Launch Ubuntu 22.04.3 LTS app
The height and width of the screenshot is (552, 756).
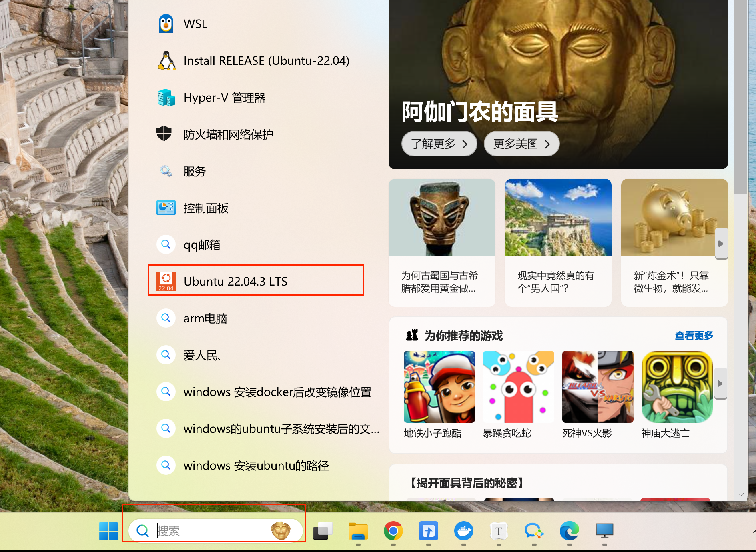[x=256, y=281]
